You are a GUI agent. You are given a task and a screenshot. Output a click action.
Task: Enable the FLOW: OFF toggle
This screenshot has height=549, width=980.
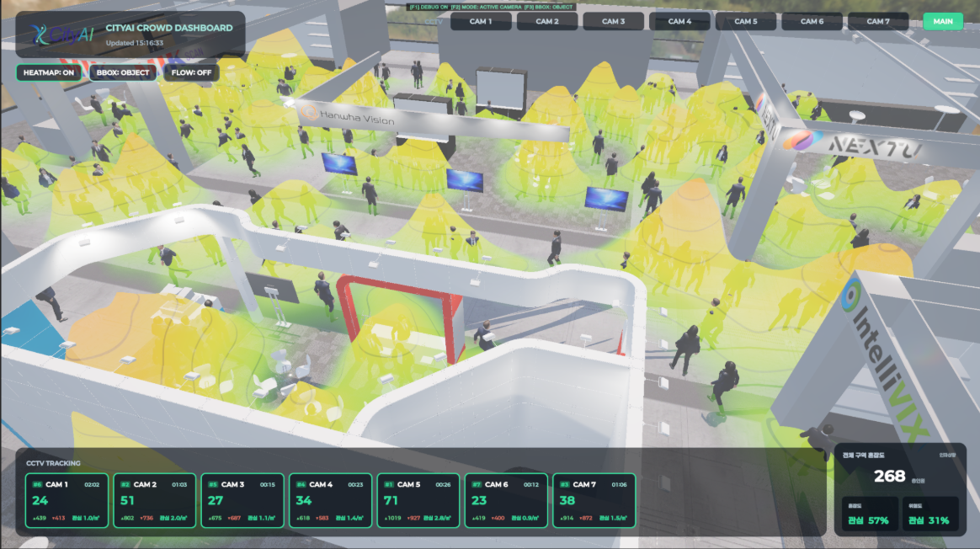click(x=191, y=72)
